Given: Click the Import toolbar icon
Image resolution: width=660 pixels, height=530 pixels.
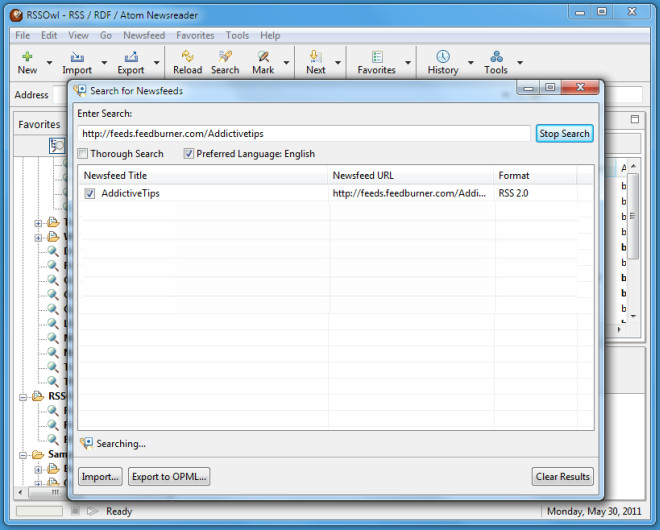Looking at the screenshot, I should click(77, 56).
